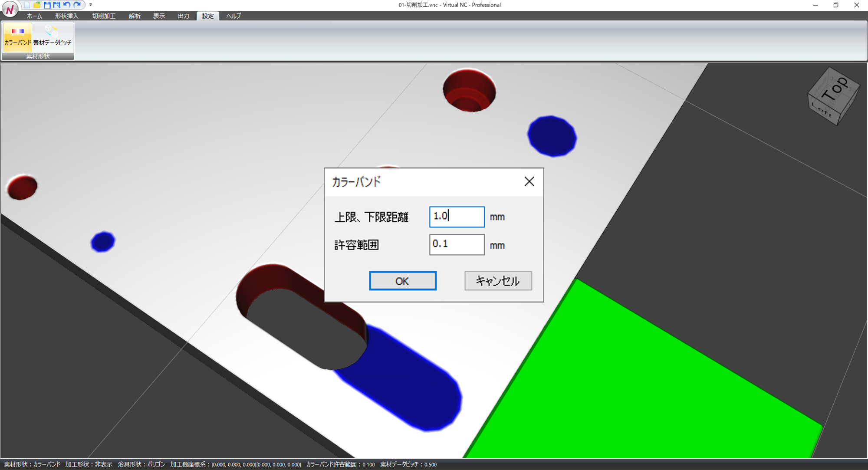
Task: Click the Top face of the view cube
Action: pyautogui.click(x=834, y=89)
